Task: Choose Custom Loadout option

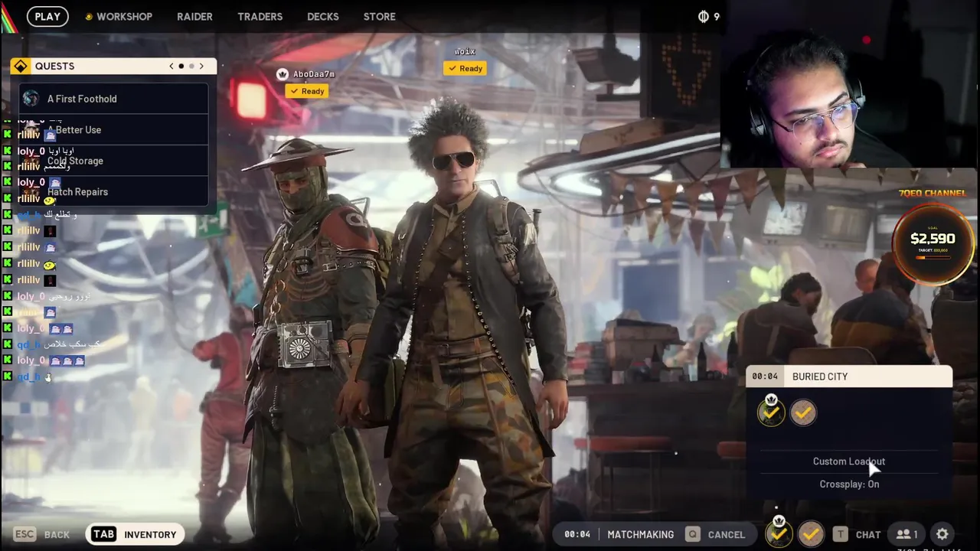Action: tap(849, 461)
